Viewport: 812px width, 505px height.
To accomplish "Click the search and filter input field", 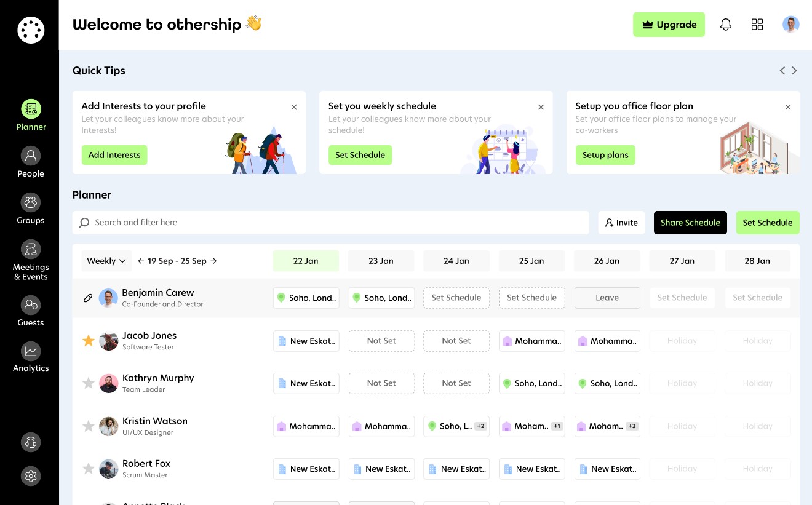I will click(331, 222).
